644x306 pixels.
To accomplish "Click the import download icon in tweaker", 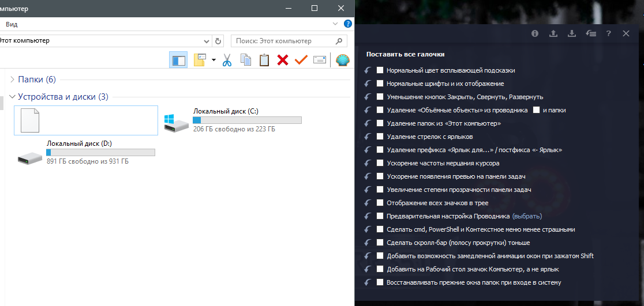I will (x=572, y=33).
